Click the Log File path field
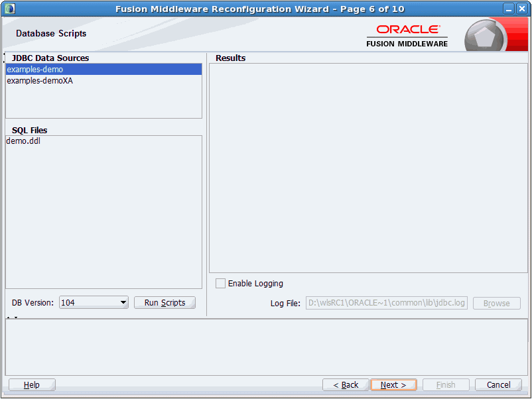This screenshot has width=532, height=399. pos(387,303)
